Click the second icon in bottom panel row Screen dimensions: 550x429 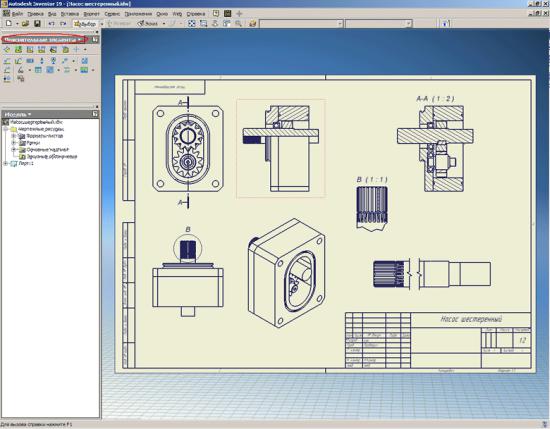point(21,79)
